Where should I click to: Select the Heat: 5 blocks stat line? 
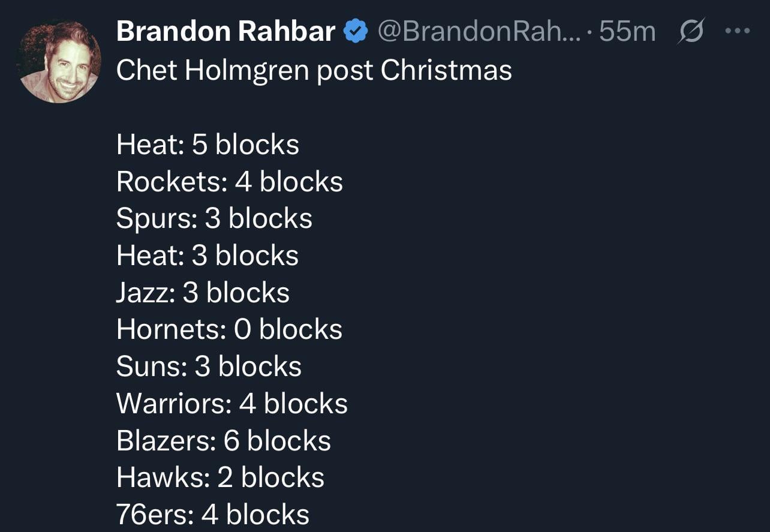(x=207, y=144)
